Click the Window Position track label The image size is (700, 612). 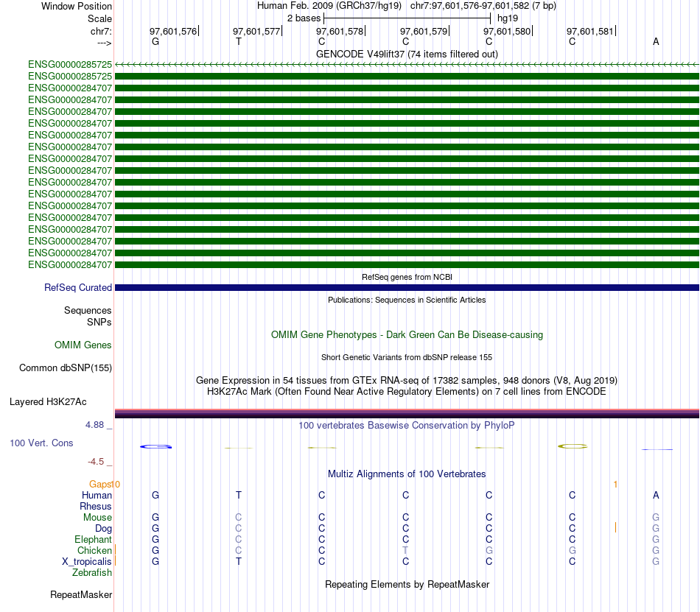[77, 6]
